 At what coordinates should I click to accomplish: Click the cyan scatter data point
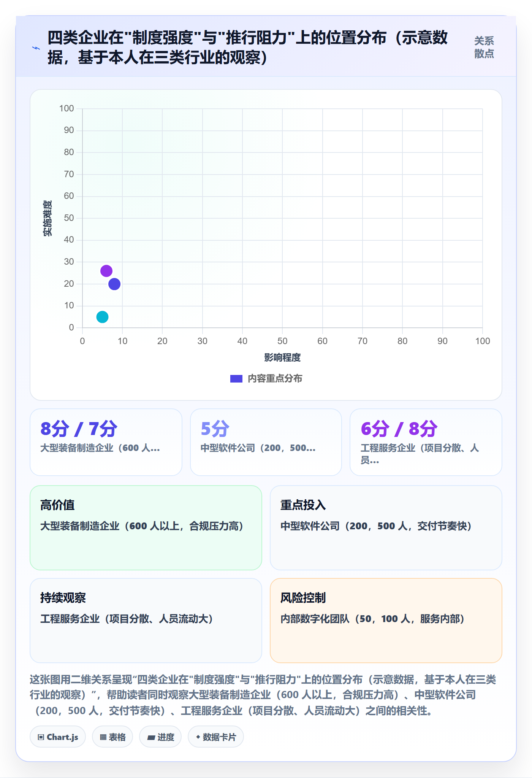point(102,317)
